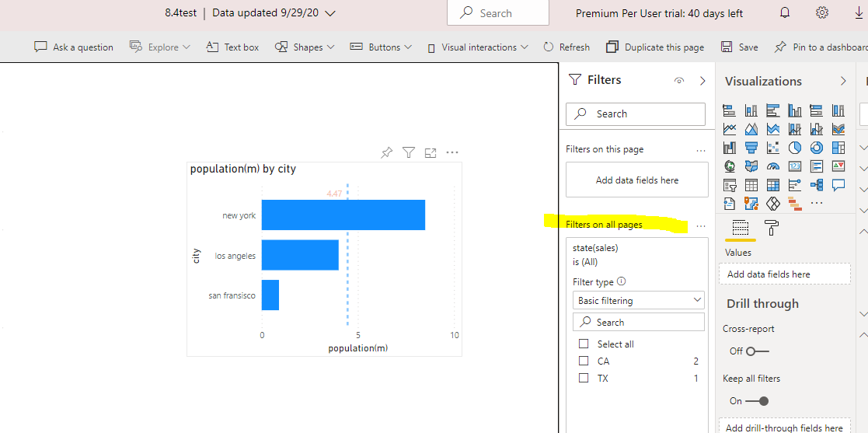Select the filled map visualization
This screenshot has width=868, height=433.
[x=751, y=166]
